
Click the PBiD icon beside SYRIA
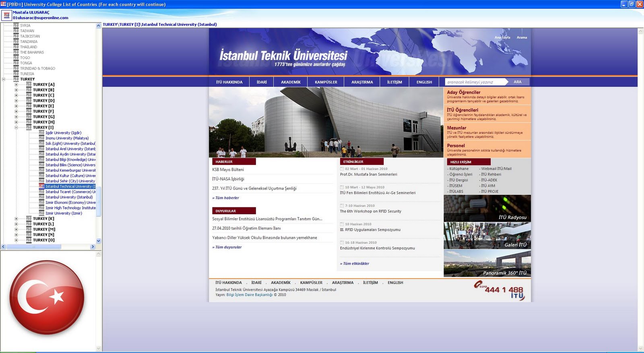[16, 25]
